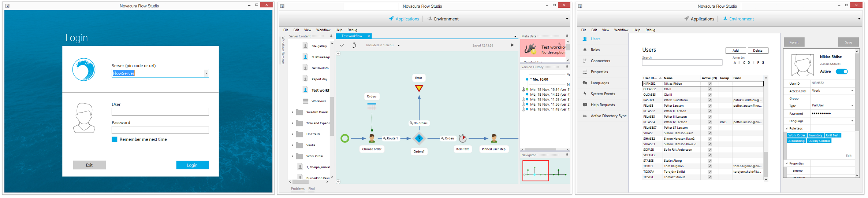Click the FLIPTimeRegi workflow icon
Image resolution: width=868 pixels, height=198 pixels.
305,57
